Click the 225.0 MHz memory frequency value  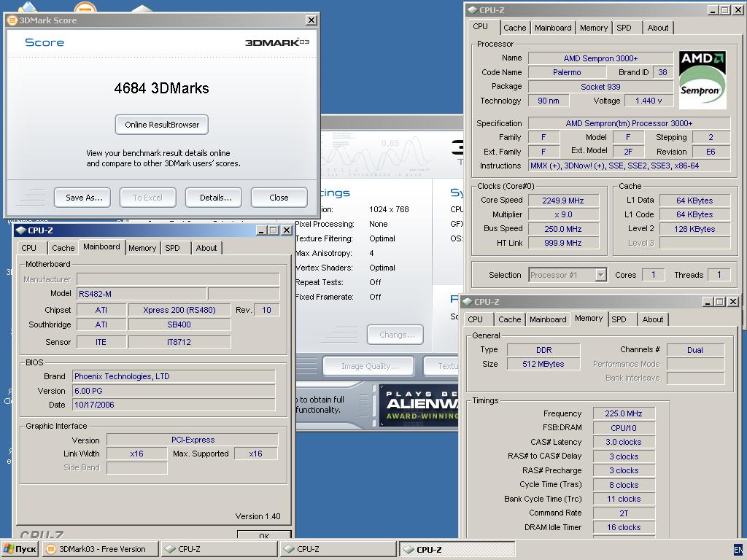click(x=624, y=414)
